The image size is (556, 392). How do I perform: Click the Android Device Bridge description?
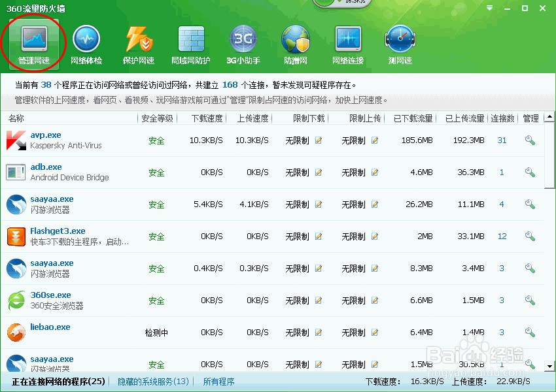coord(69,178)
